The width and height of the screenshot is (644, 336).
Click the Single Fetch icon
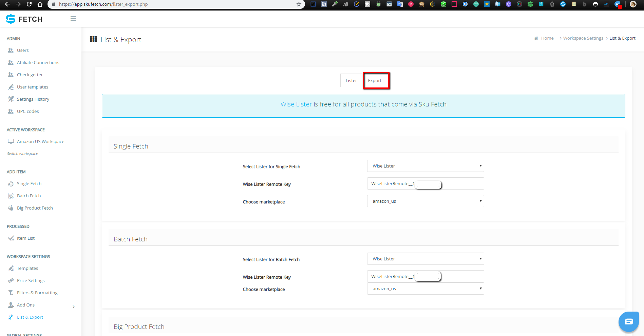pos(11,183)
